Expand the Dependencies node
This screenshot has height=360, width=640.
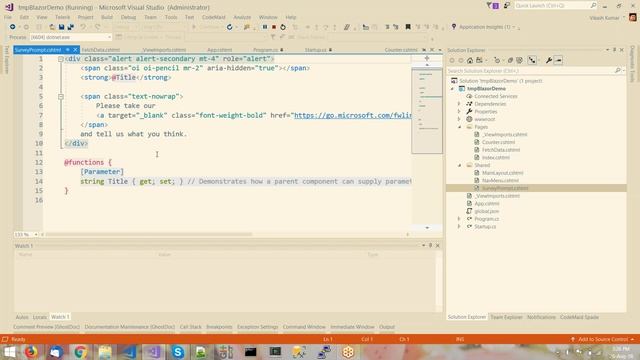459,104
